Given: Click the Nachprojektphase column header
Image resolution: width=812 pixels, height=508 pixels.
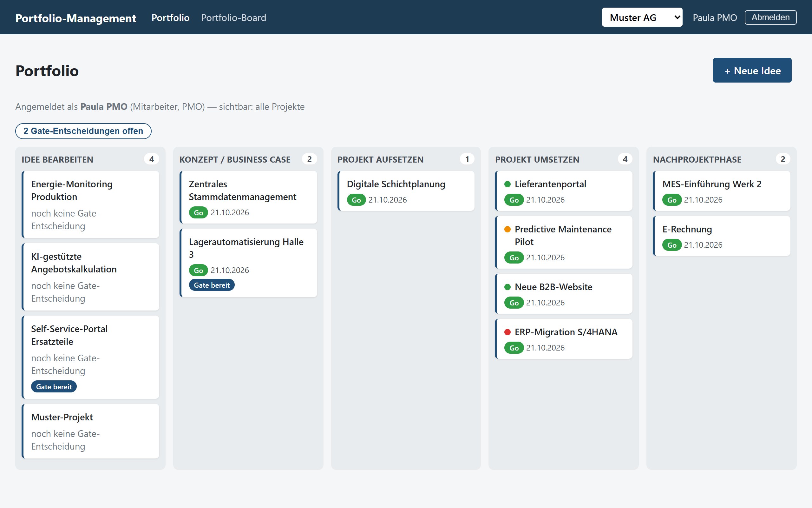Looking at the screenshot, I should pos(697,159).
